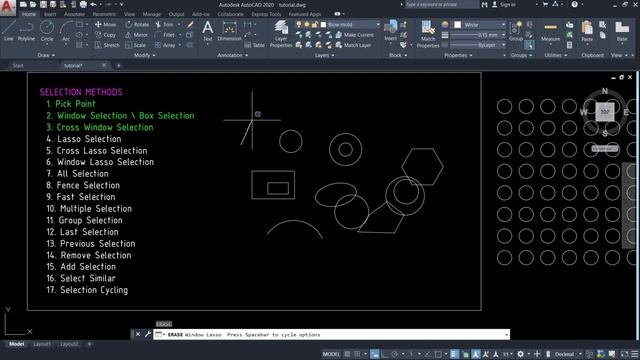Viewport: 640px width, 360px height.
Task: Activate the Mirror command
Action: 137,35
